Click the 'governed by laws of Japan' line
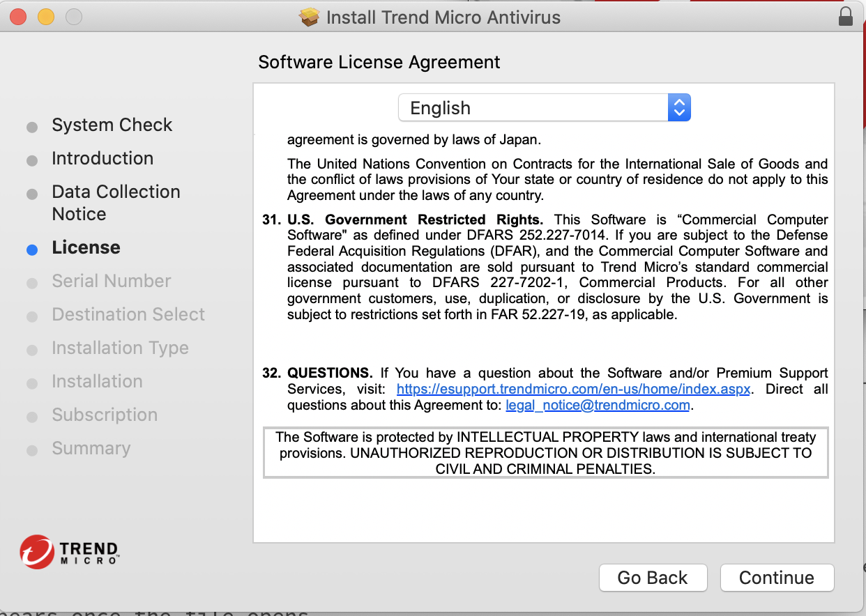The height and width of the screenshot is (616, 866). click(414, 139)
